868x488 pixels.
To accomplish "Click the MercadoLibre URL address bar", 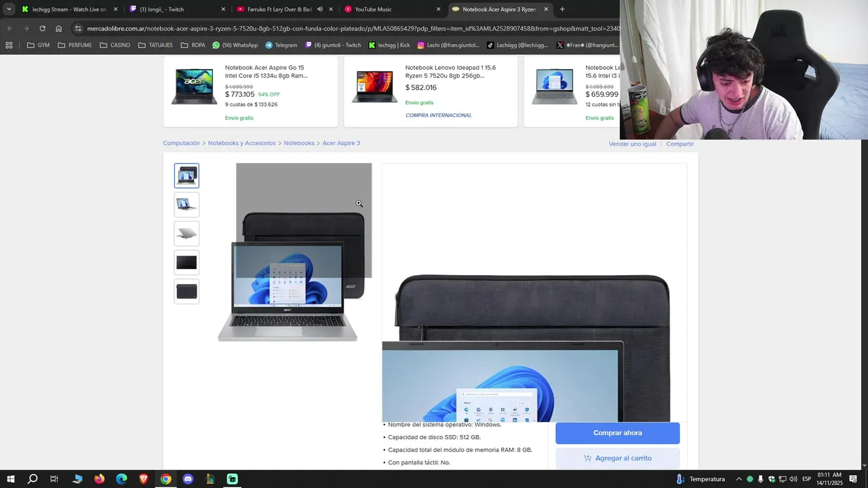I will pyautogui.click(x=353, y=28).
